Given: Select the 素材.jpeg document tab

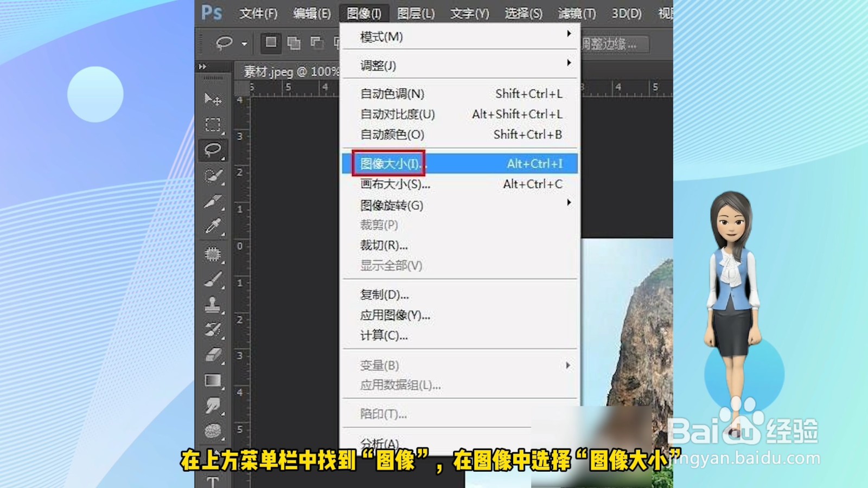Looking at the screenshot, I should click(x=290, y=71).
